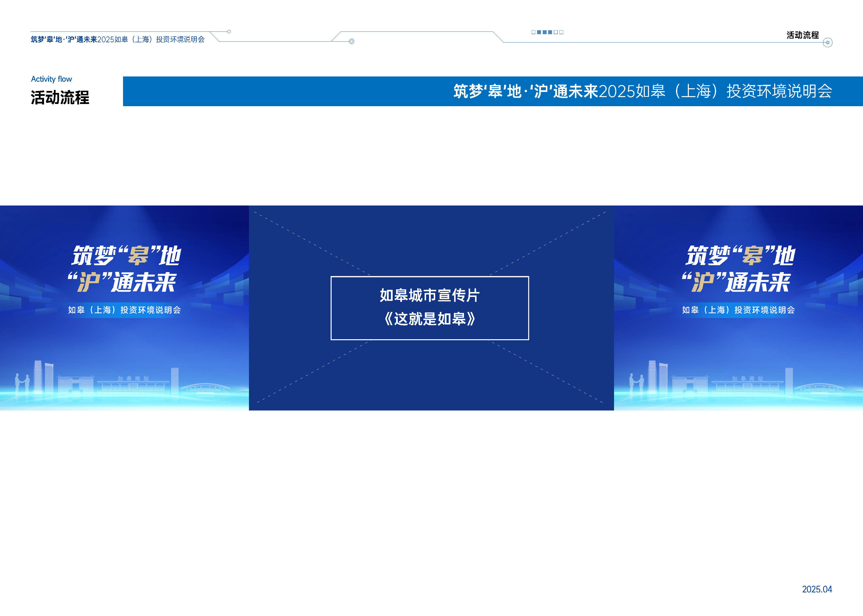Click the 如皋城市宣传片 video placeholder box

(x=430, y=308)
